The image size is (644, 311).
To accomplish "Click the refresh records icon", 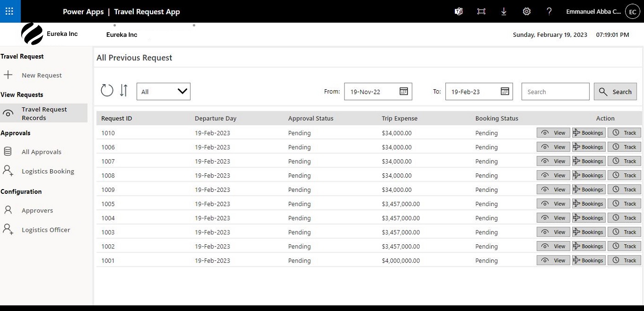I will pyautogui.click(x=107, y=90).
